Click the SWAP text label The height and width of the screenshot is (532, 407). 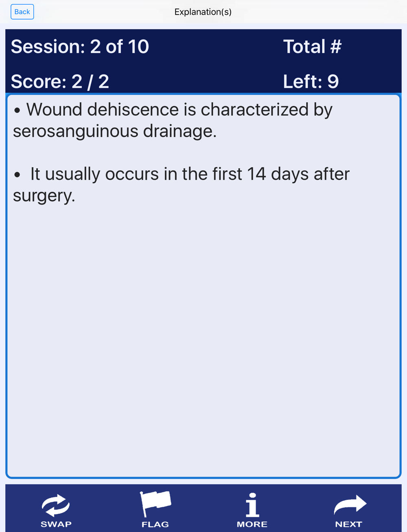tap(56, 524)
